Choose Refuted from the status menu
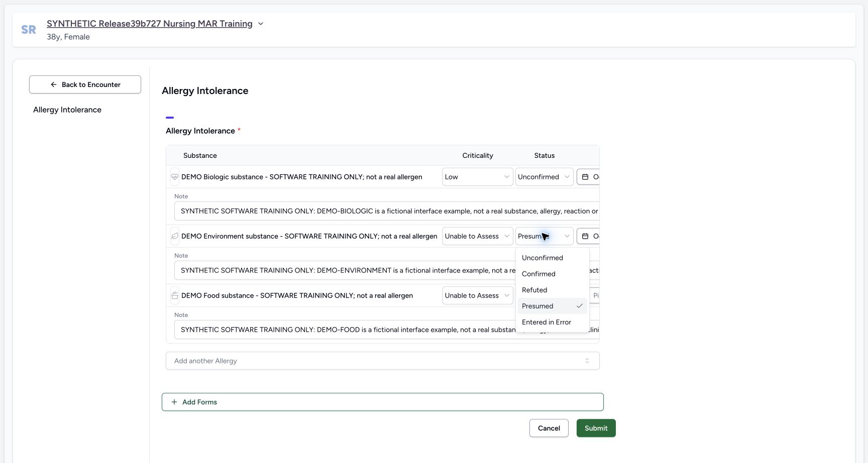This screenshot has height=463, width=868. [552, 290]
